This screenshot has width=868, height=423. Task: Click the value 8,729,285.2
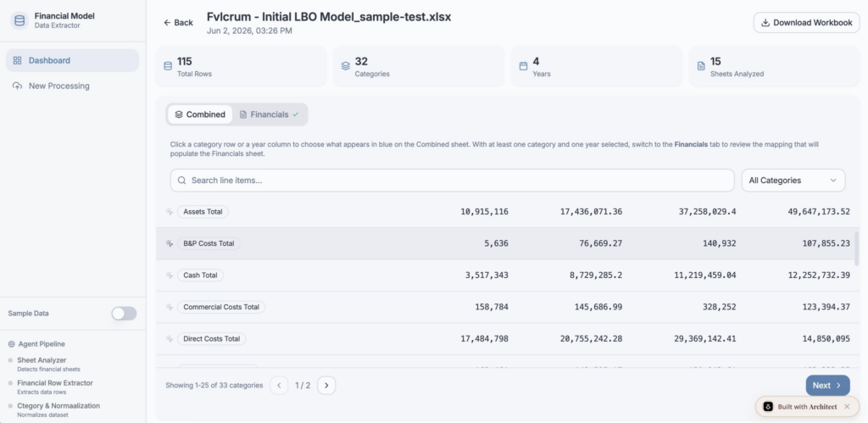tap(596, 276)
